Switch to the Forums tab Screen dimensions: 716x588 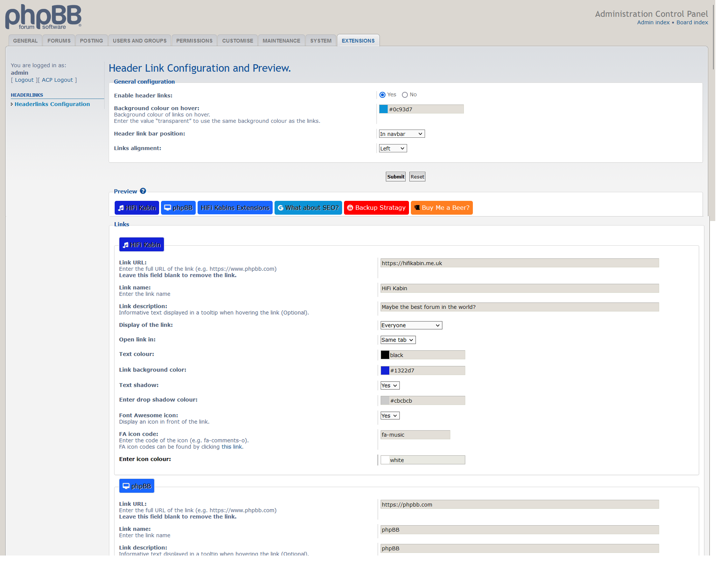pyautogui.click(x=59, y=41)
